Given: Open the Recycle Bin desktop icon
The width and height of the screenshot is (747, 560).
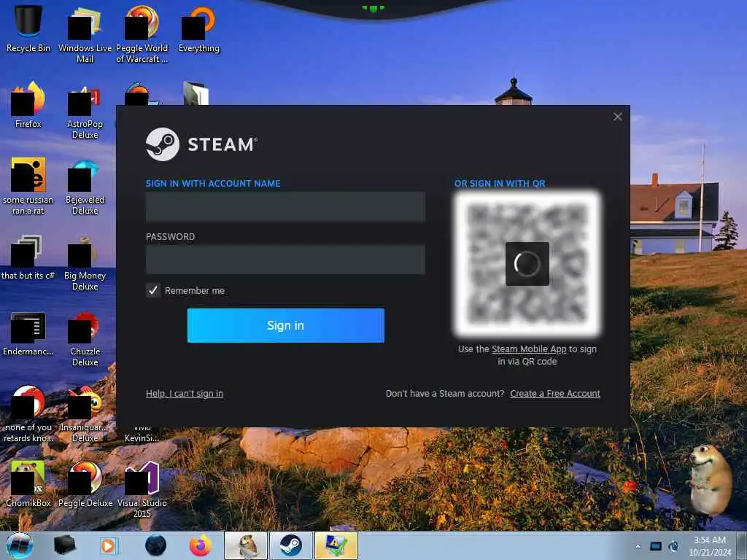Looking at the screenshot, I should click(28, 29).
